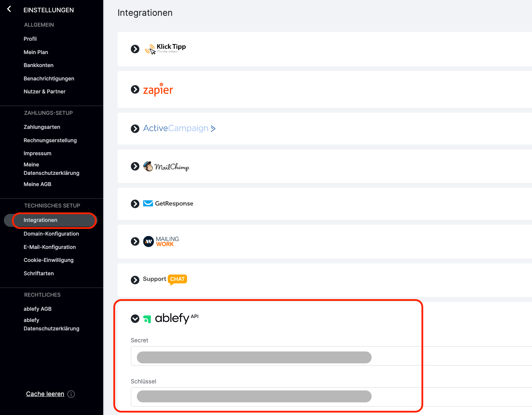Click the ablefy API logo
This screenshot has height=415, width=532.
[171, 318]
